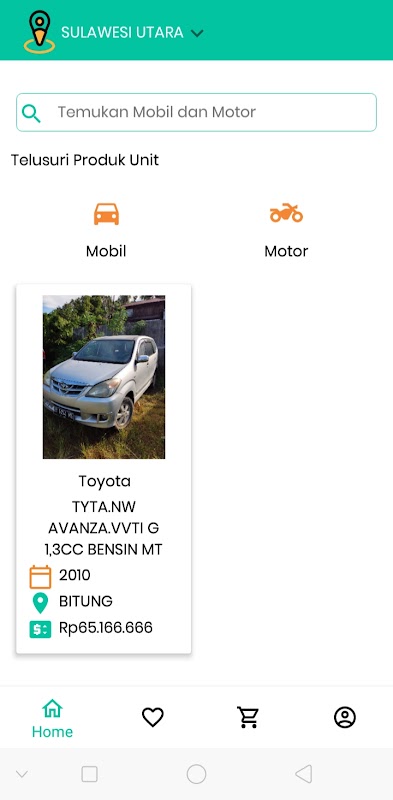The height and width of the screenshot is (800, 393).
Task: Click the search magnifier icon
Action: (x=31, y=113)
